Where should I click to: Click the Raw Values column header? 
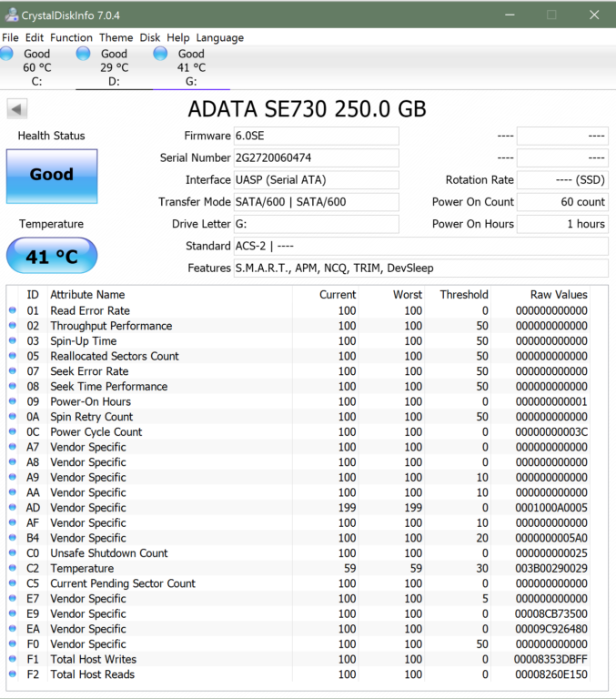pyautogui.click(x=558, y=295)
